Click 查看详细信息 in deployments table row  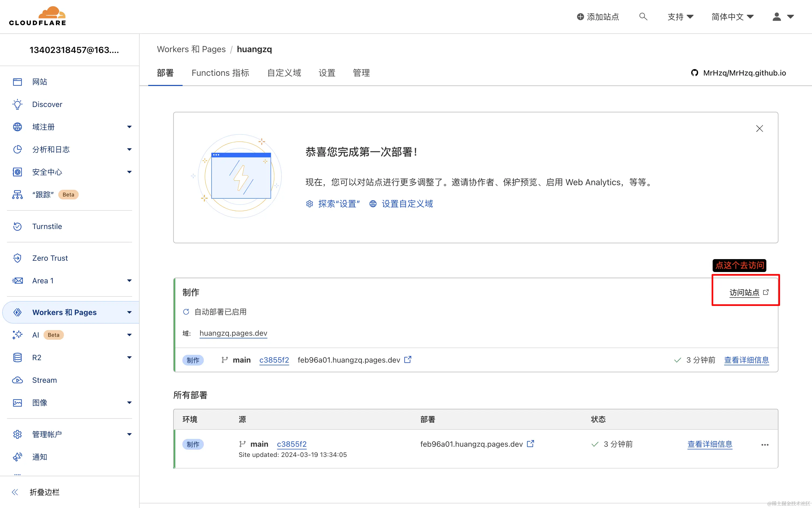[710, 444]
